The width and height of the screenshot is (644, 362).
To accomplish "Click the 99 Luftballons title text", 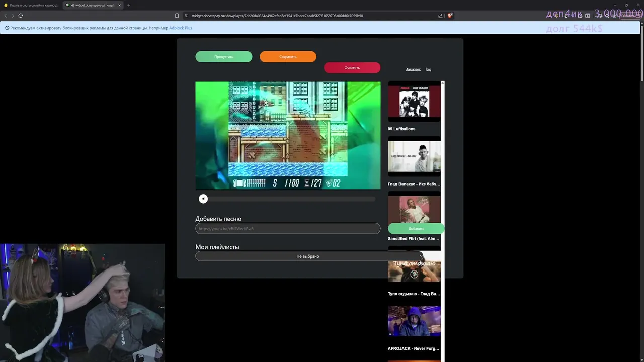I will pos(401,129).
